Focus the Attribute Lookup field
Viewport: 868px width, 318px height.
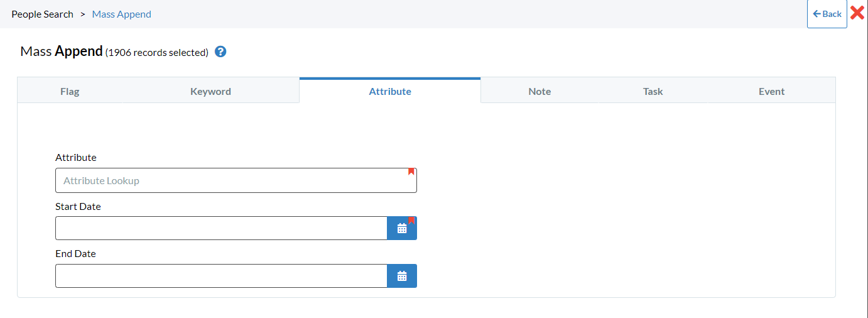pos(236,180)
